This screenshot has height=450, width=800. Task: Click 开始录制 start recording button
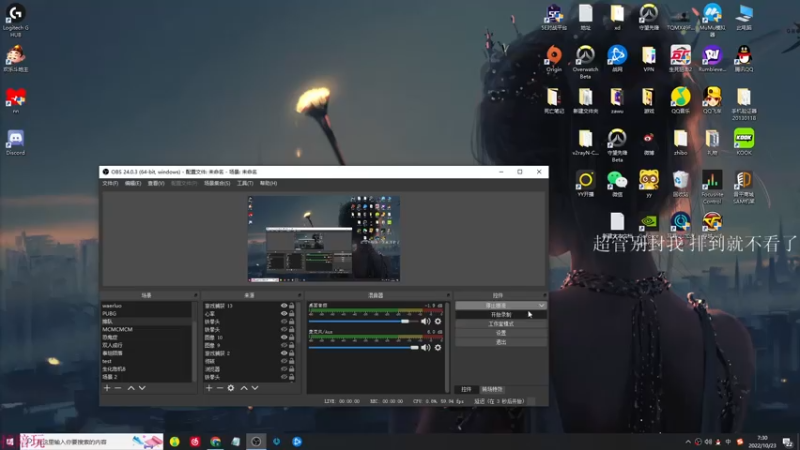(501, 315)
